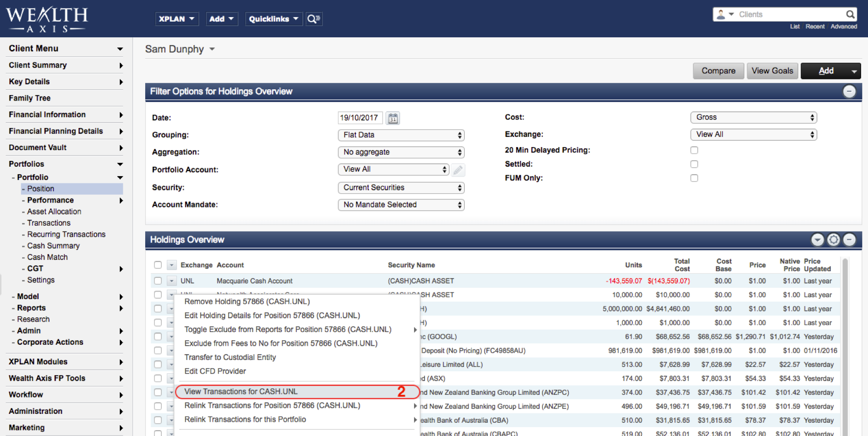Collapse the Client Menu header arrow
The image size is (868, 436).
[120, 49]
